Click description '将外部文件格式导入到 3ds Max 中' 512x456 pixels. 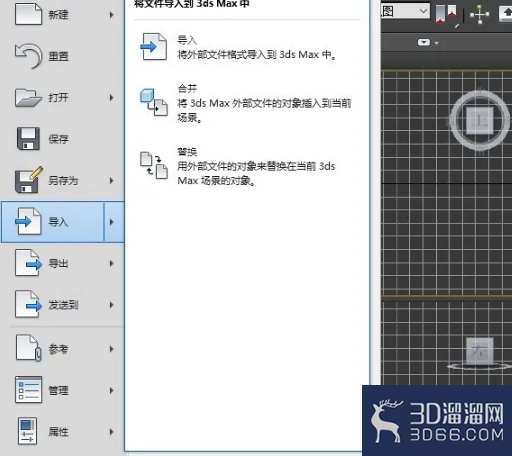click(257, 54)
